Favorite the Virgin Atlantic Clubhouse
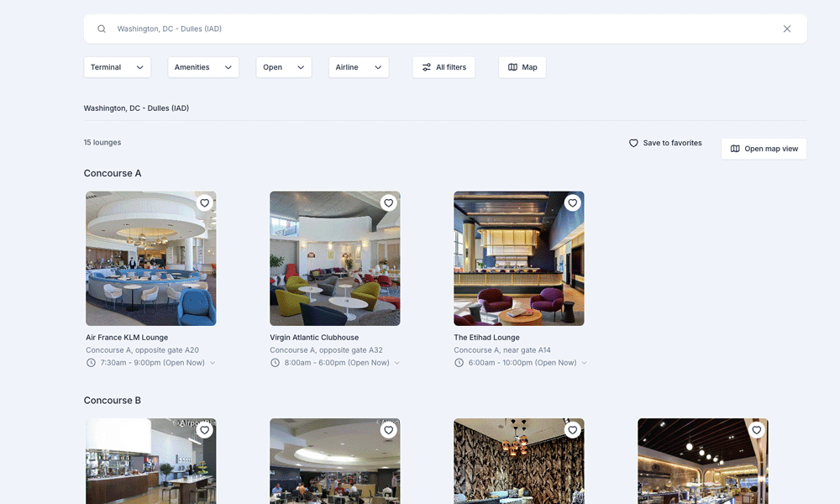Screen dimensions: 840x504 [388, 203]
